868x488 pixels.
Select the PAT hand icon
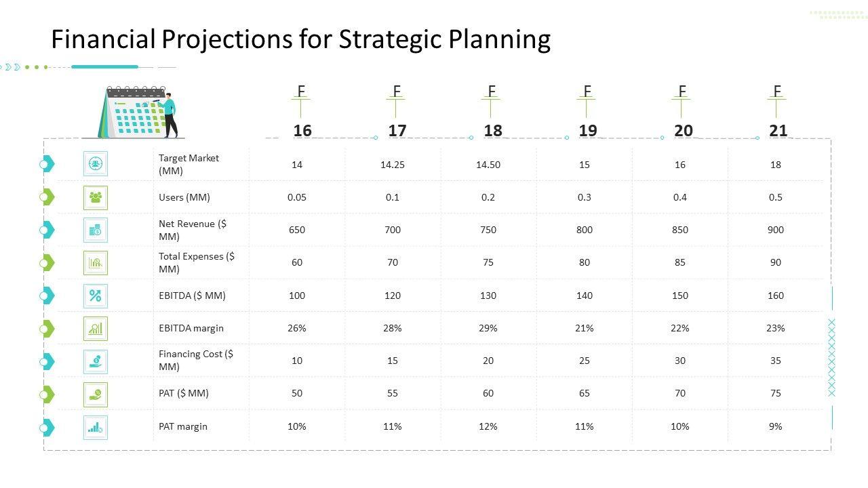96,394
